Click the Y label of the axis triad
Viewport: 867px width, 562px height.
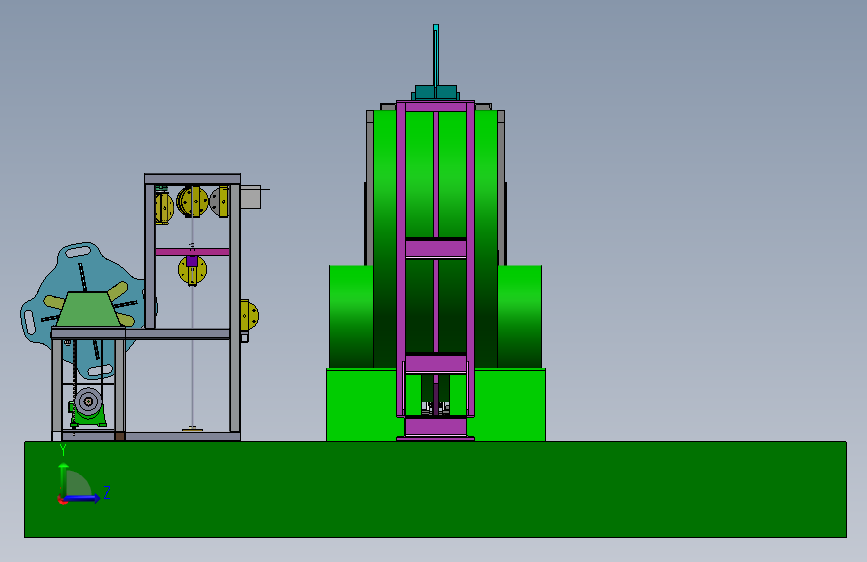pos(63,450)
